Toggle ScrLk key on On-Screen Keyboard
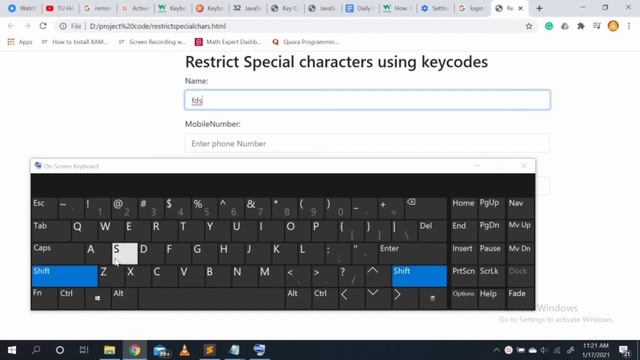640x360 pixels. (491, 276)
